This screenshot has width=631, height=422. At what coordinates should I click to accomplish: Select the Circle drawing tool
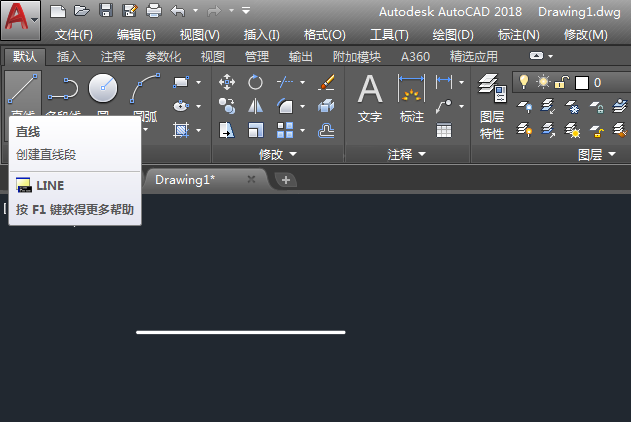click(x=103, y=88)
